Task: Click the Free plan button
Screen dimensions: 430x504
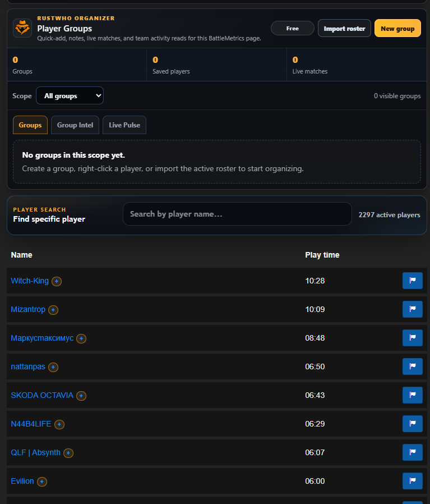Action: pos(293,28)
